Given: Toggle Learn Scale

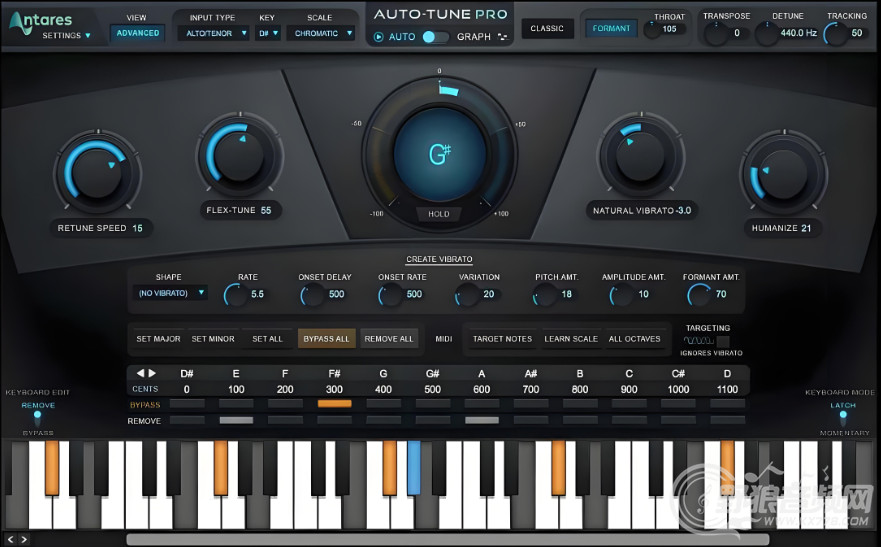Looking at the screenshot, I should click(571, 339).
